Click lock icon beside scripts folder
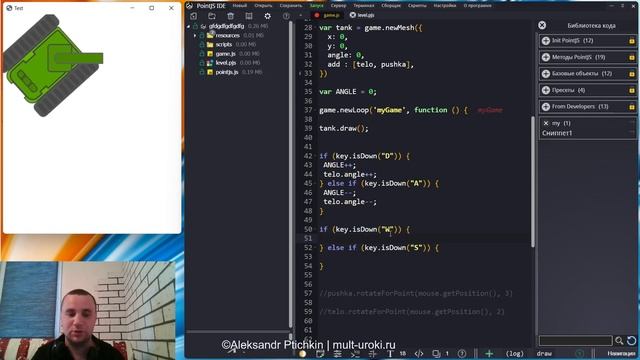This screenshot has height=360, width=640. pos(202,44)
